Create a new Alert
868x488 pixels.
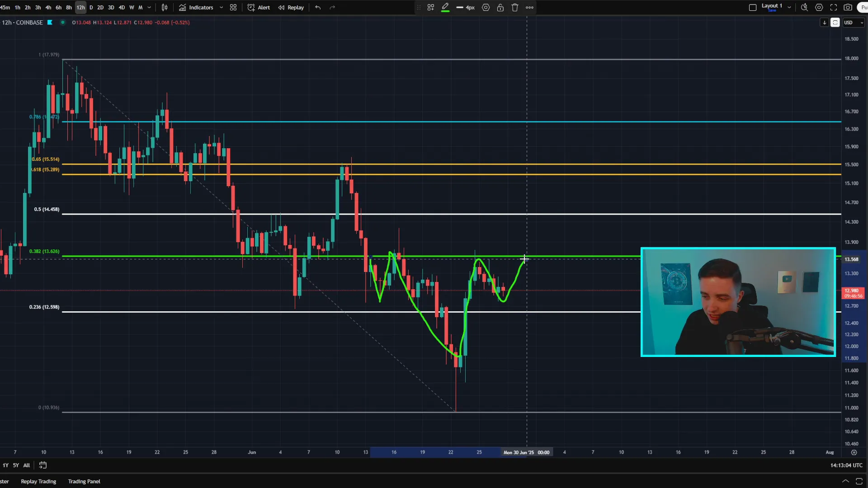click(x=259, y=7)
